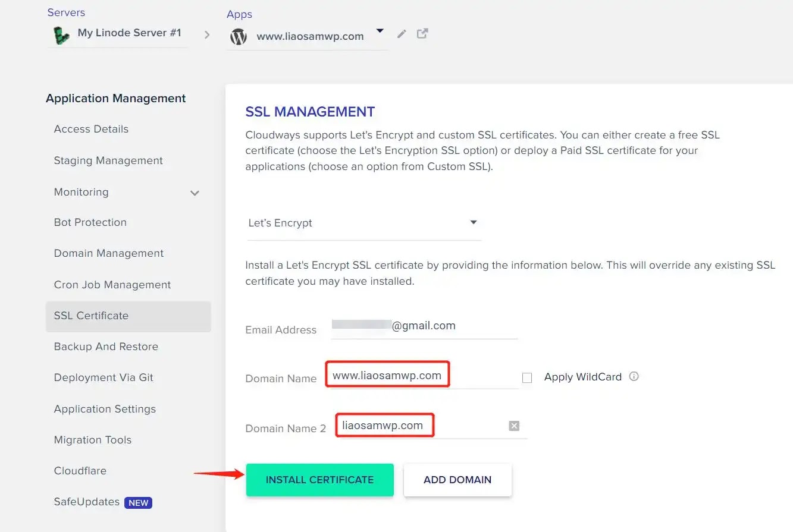This screenshot has width=793, height=532.
Task: Remove Domain Name 2 with the X icon
Action: pos(514,426)
